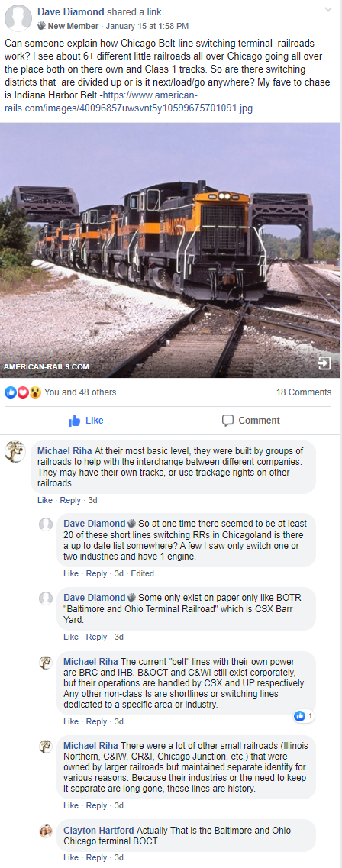Click Dave Diamond's profile avatar at post top

[18, 18]
